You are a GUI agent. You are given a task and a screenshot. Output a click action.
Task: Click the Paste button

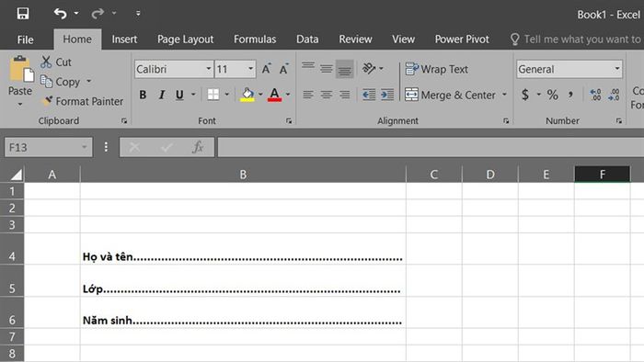click(19, 80)
